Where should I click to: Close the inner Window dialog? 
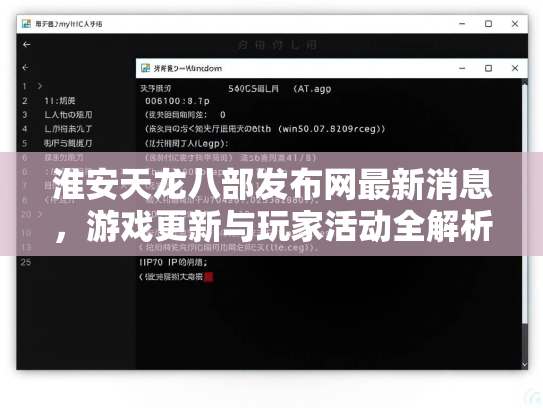click(x=515, y=68)
